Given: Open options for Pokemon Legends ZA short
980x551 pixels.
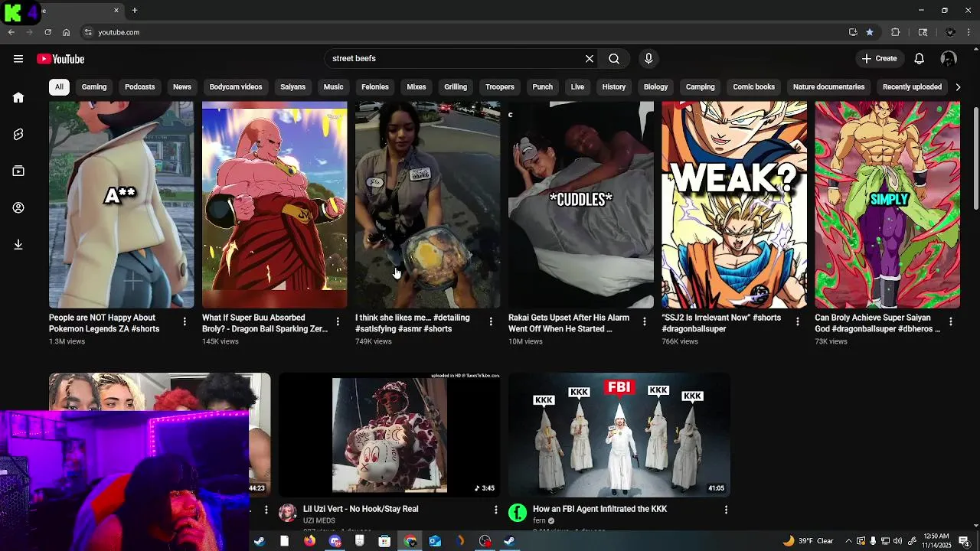Looking at the screenshot, I should tap(185, 321).
